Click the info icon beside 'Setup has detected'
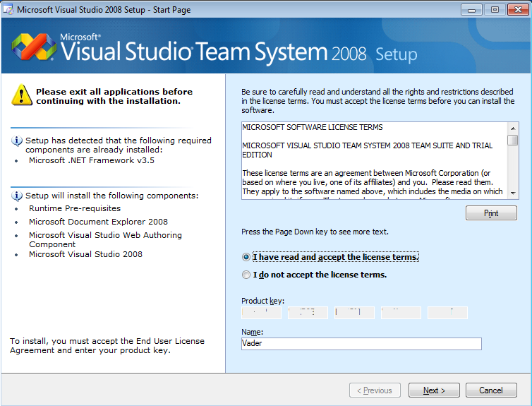Screen dimensions: 532x406 (x=17, y=141)
